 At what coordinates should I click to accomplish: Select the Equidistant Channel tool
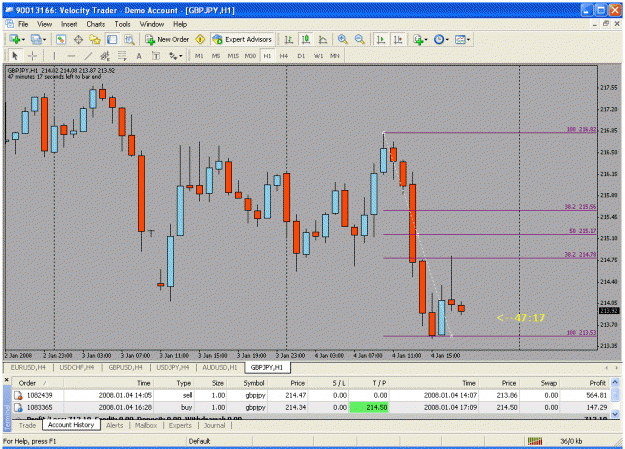pyautogui.click(x=105, y=56)
